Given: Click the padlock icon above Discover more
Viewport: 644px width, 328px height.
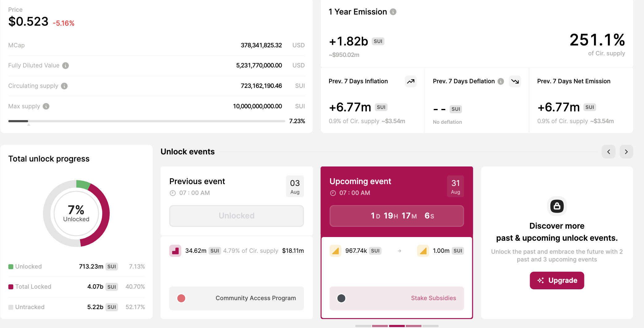Looking at the screenshot, I should coord(557,206).
